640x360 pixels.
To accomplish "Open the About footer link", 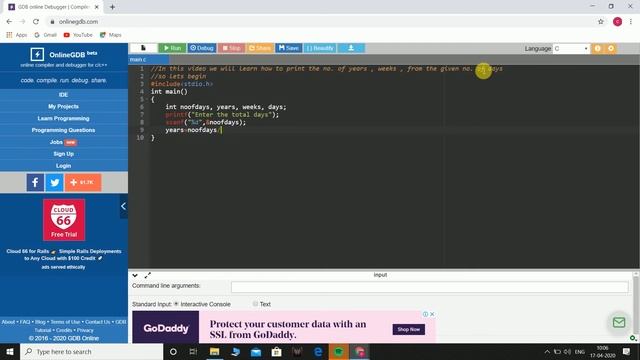I will pyautogui.click(x=8, y=322).
